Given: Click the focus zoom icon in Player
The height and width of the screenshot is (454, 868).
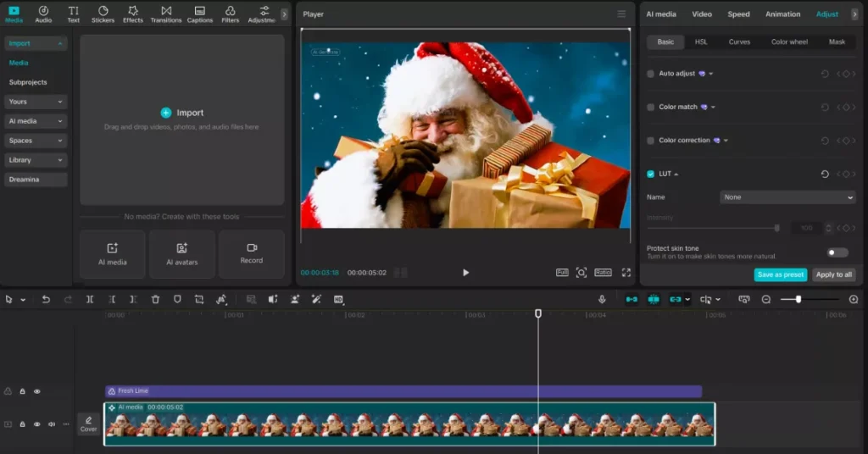Looking at the screenshot, I should tap(581, 272).
